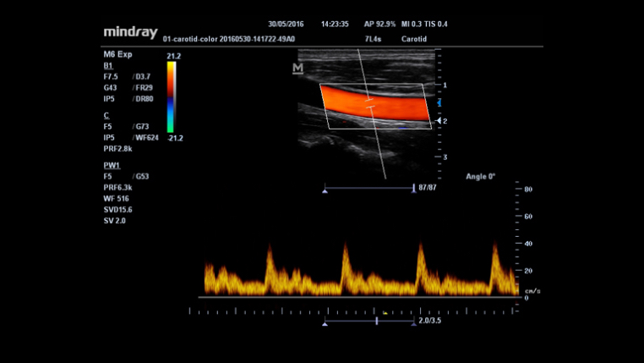Click the right end marker of 87/87 cine bar
The width and height of the screenshot is (644, 363).
pyautogui.click(x=412, y=188)
